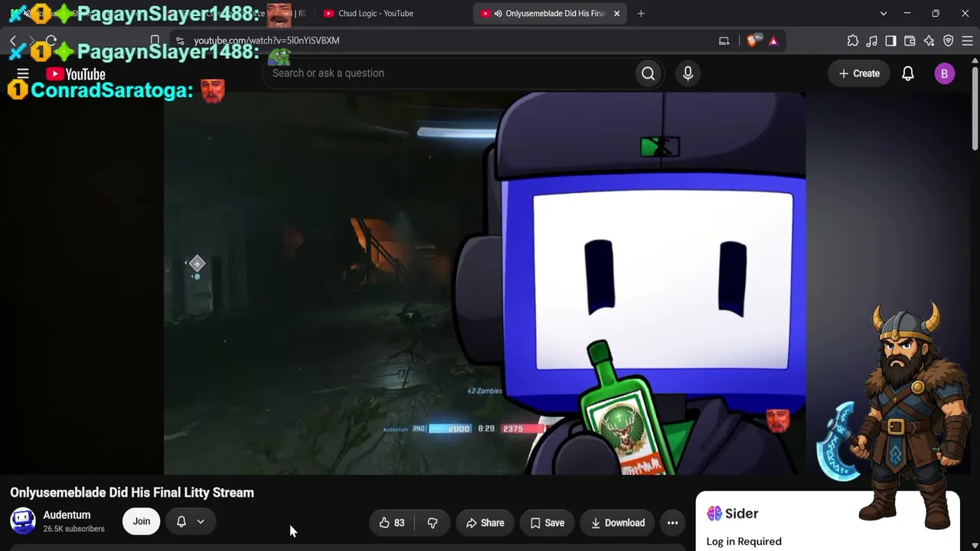Open the Brave Wallet icon

[910, 41]
